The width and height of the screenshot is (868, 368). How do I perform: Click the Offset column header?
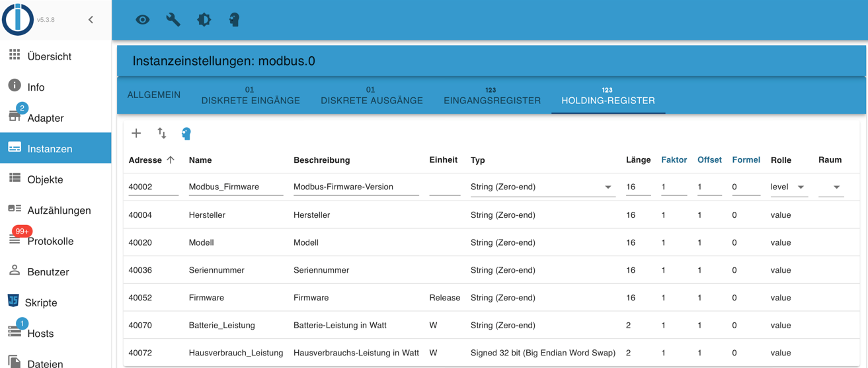(x=709, y=160)
